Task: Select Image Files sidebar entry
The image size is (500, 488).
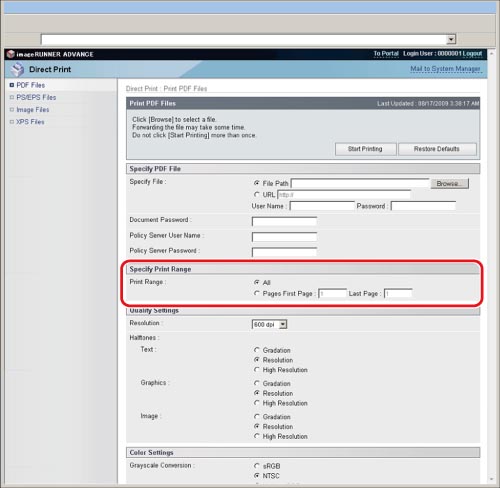Action: 33,110
